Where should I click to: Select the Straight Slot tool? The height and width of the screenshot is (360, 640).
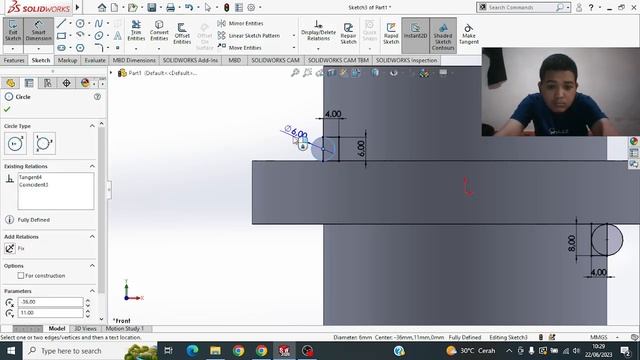pos(61,48)
